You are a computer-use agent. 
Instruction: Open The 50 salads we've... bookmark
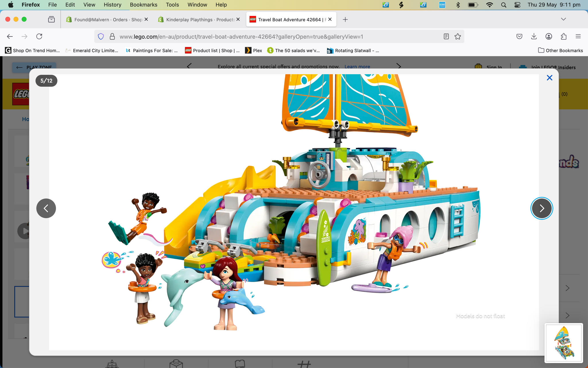coord(293,51)
